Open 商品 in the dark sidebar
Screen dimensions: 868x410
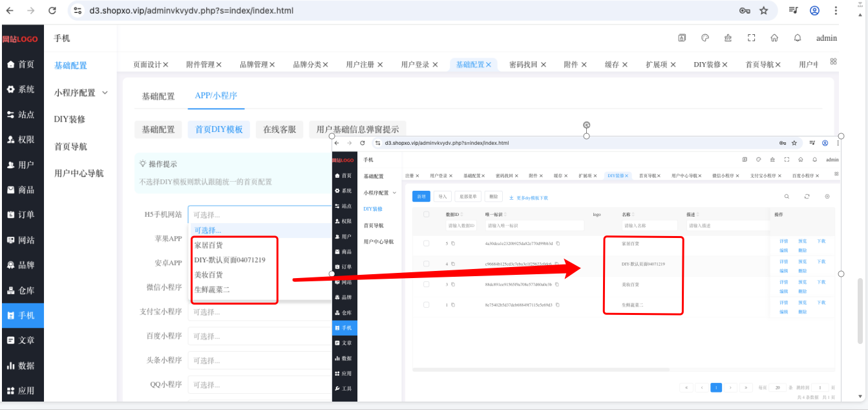point(22,190)
